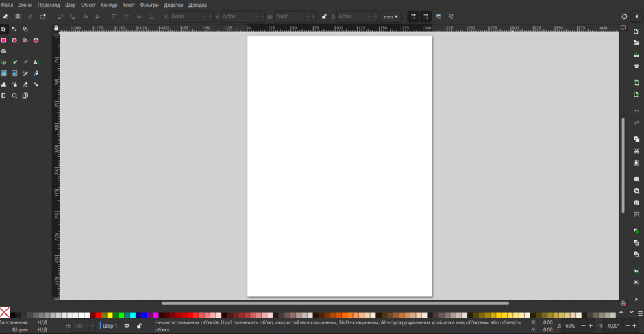Select the Pages tool
This screenshot has height=334, width=644.
click(x=25, y=96)
